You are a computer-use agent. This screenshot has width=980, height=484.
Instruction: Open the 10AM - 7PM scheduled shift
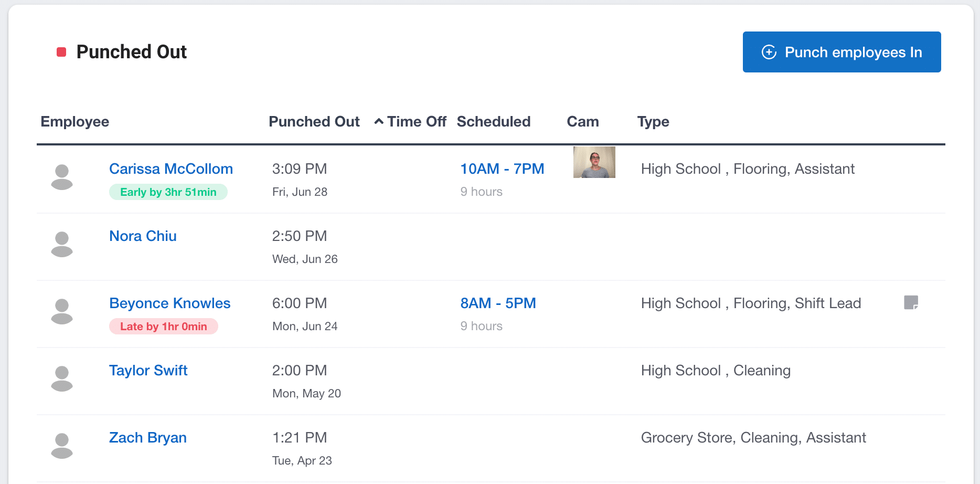(502, 169)
